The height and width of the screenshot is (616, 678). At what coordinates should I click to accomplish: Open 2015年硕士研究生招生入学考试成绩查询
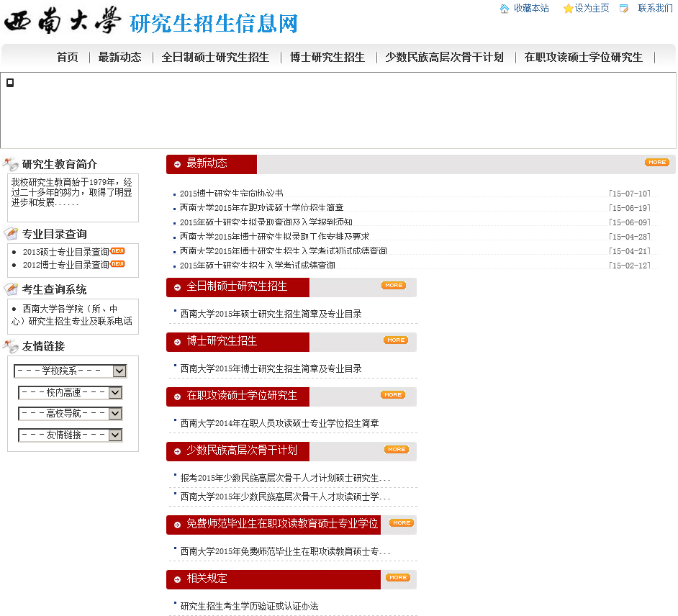tap(257, 265)
